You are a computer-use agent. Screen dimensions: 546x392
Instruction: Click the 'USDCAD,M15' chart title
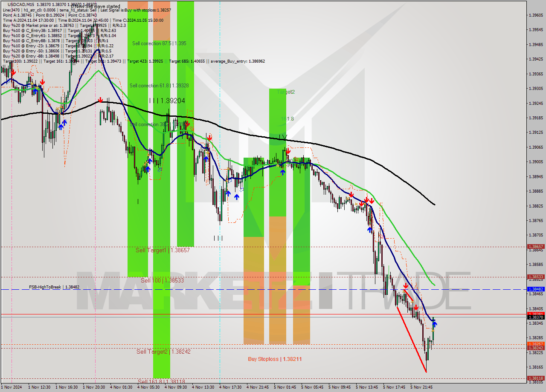tap(21, 4)
